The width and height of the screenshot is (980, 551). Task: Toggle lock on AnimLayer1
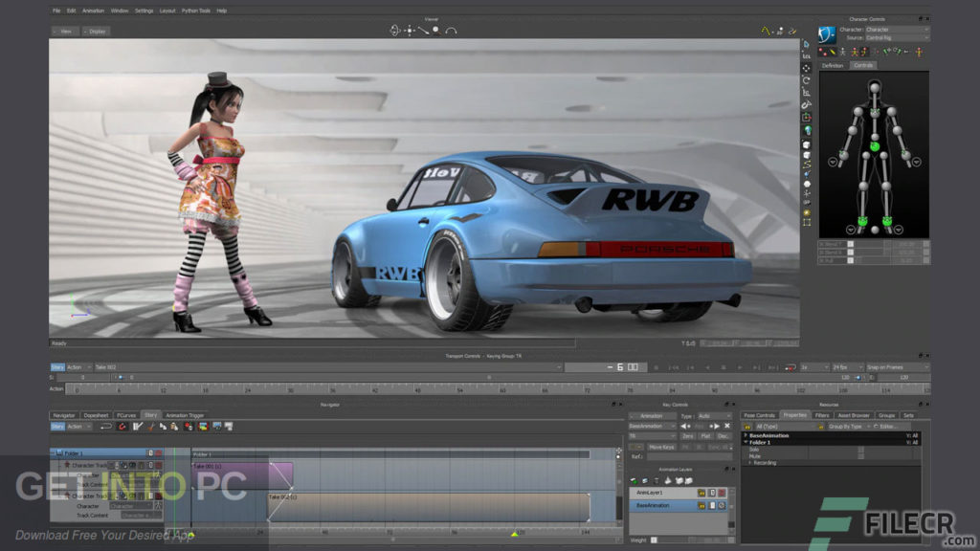click(x=702, y=493)
